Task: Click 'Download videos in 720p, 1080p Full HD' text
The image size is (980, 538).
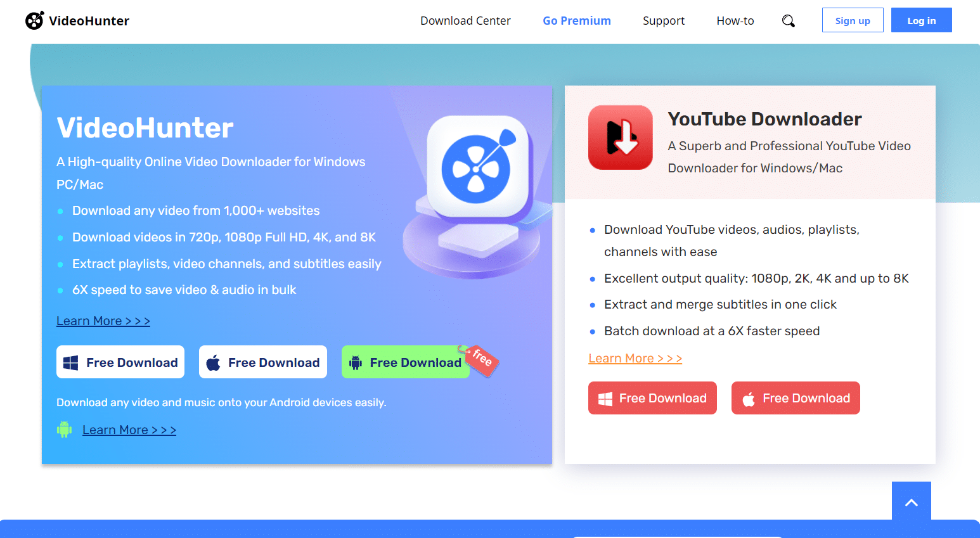Action: click(x=224, y=237)
